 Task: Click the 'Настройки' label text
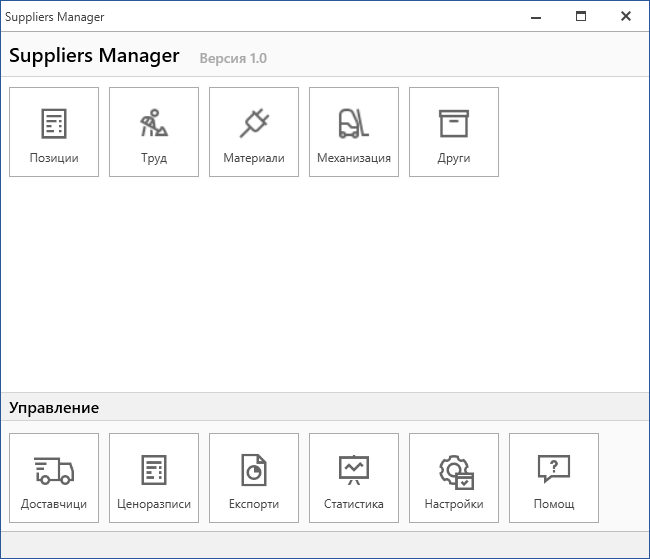click(x=454, y=504)
